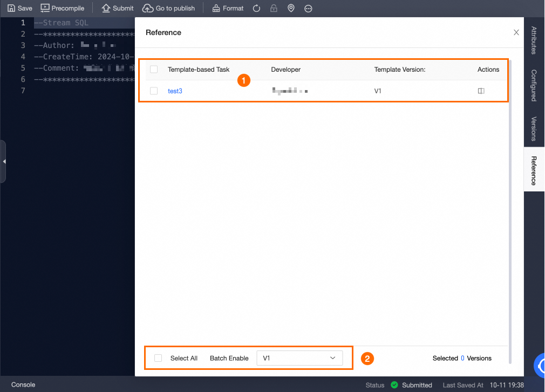Collapse the left panel with the sidebar arrow
The width and height of the screenshot is (545, 392).
4,161
